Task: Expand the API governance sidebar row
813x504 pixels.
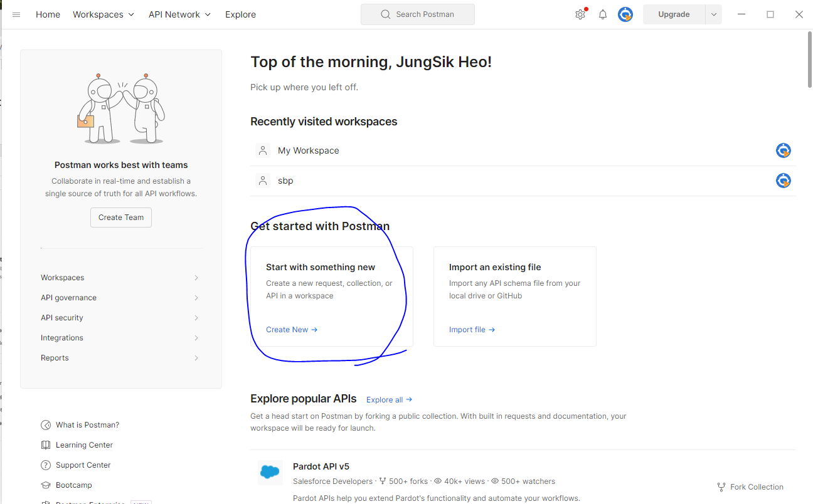Action: (119, 298)
